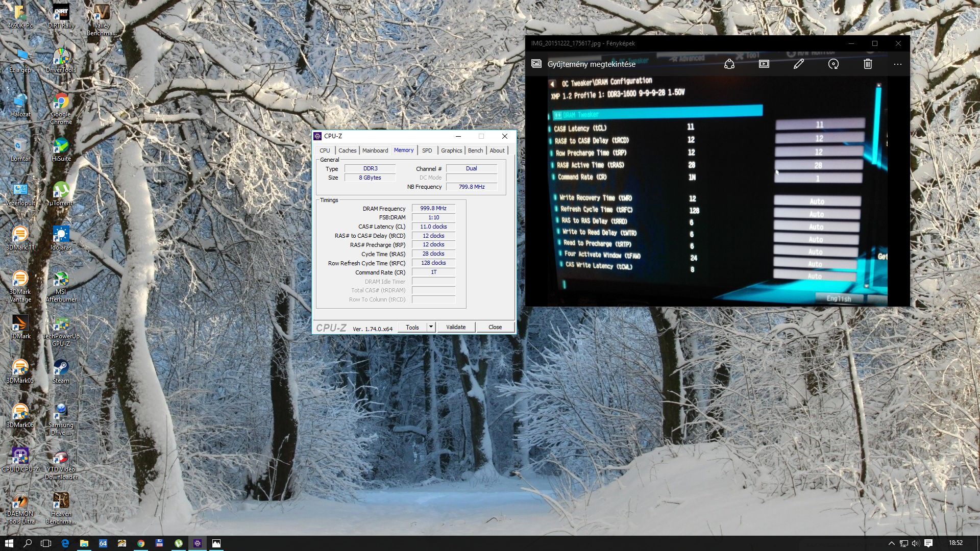This screenshot has width=980, height=551.
Task: Open the Bench tab in CPU-Z
Action: [475, 151]
